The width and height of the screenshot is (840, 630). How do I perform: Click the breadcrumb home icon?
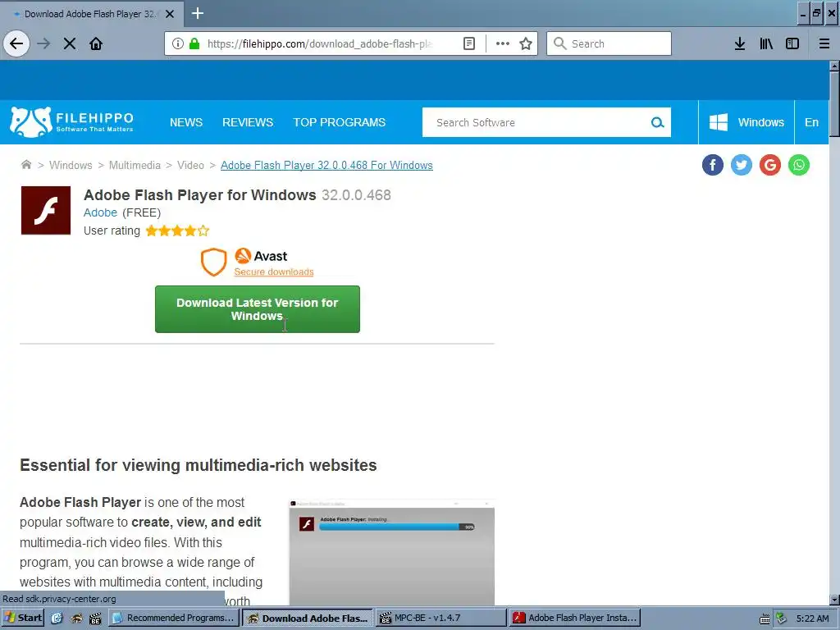(x=25, y=164)
